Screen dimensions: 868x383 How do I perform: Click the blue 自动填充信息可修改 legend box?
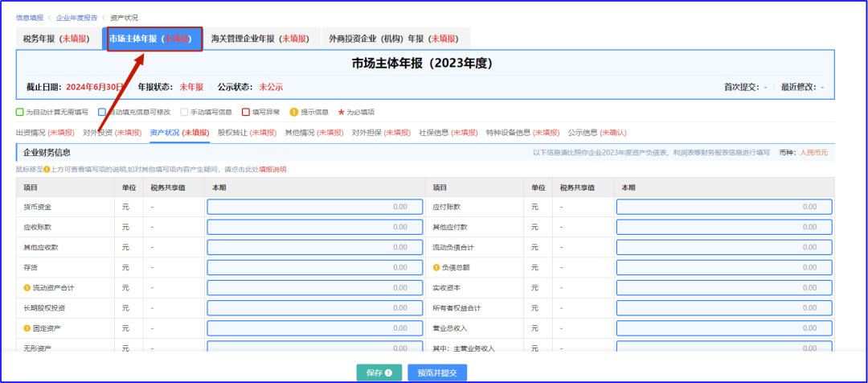(x=102, y=112)
